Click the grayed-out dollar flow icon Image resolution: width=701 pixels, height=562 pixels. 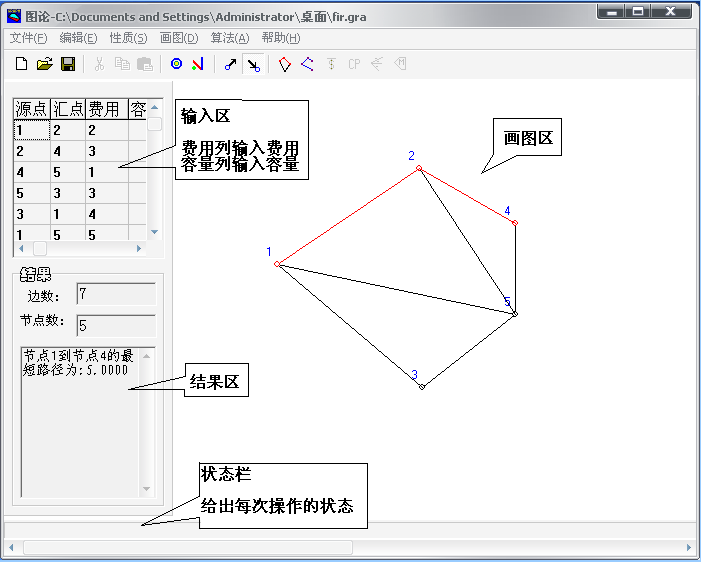point(331,64)
